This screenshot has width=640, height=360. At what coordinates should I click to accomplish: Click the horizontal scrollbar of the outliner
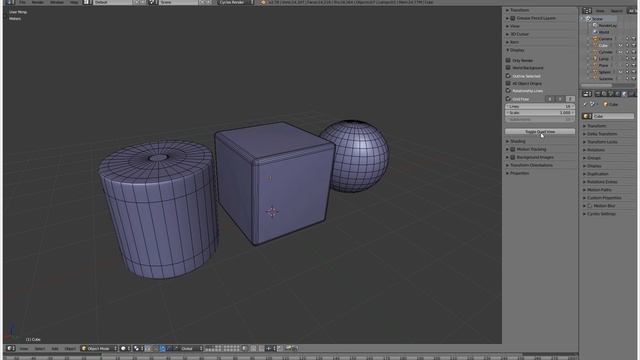(596, 85)
